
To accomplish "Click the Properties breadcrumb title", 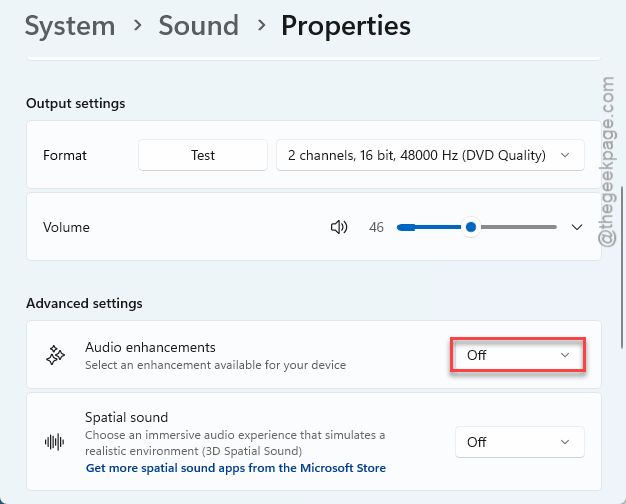I will pyautogui.click(x=346, y=26).
